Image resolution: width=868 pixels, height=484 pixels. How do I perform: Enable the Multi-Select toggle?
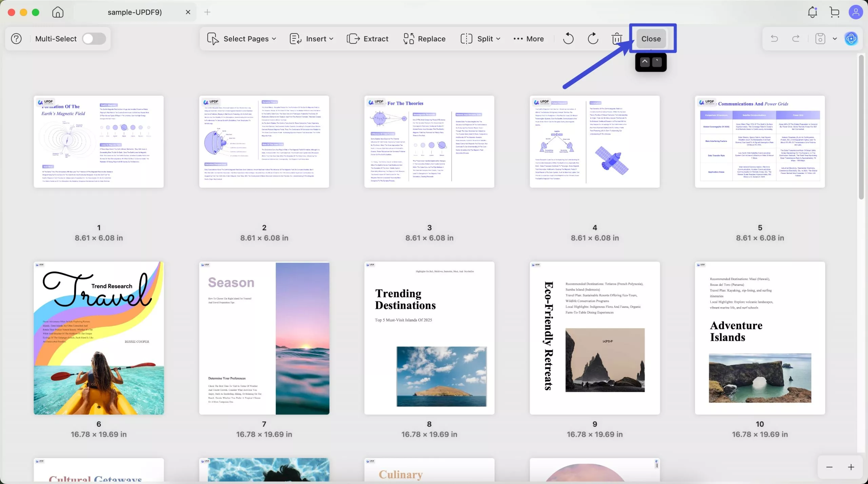point(94,39)
